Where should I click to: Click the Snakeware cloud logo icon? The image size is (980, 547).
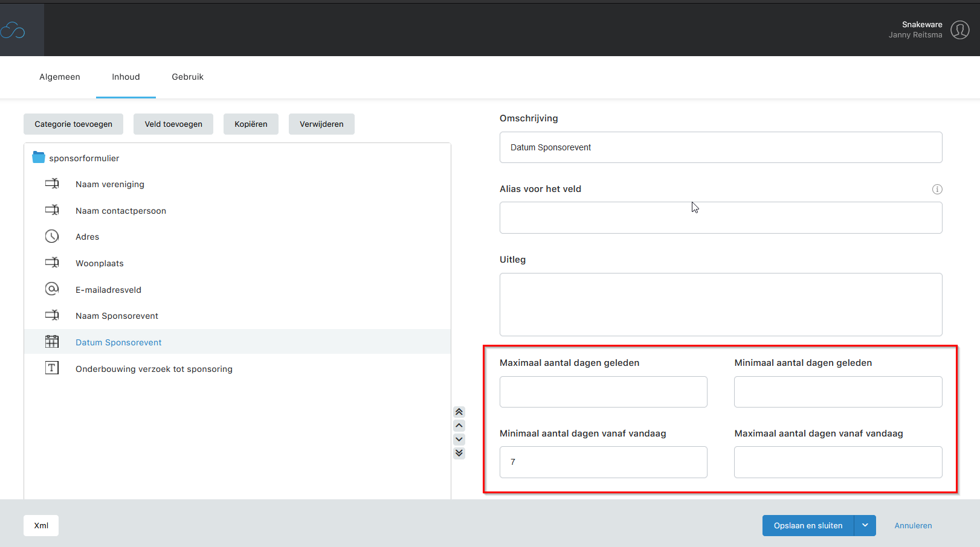(13, 30)
